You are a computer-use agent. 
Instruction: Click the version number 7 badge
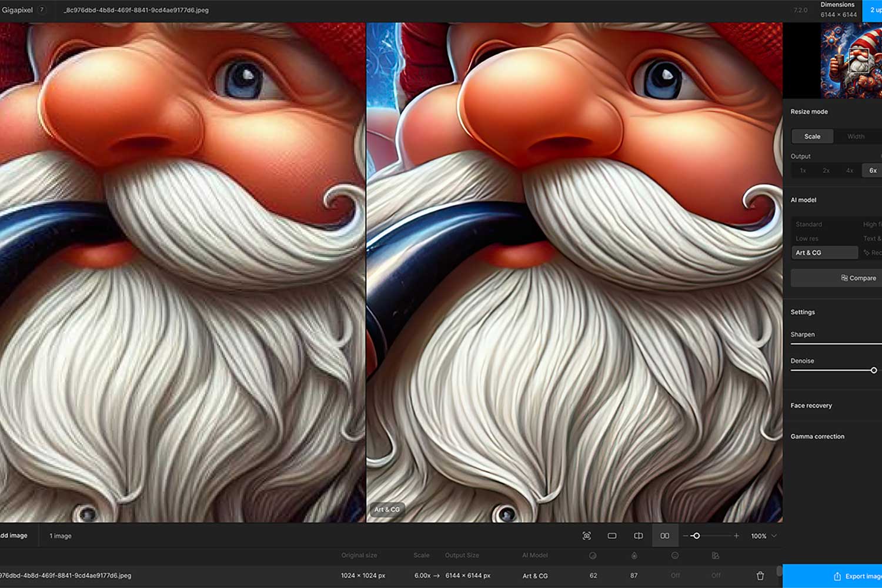pyautogui.click(x=42, y=10)
